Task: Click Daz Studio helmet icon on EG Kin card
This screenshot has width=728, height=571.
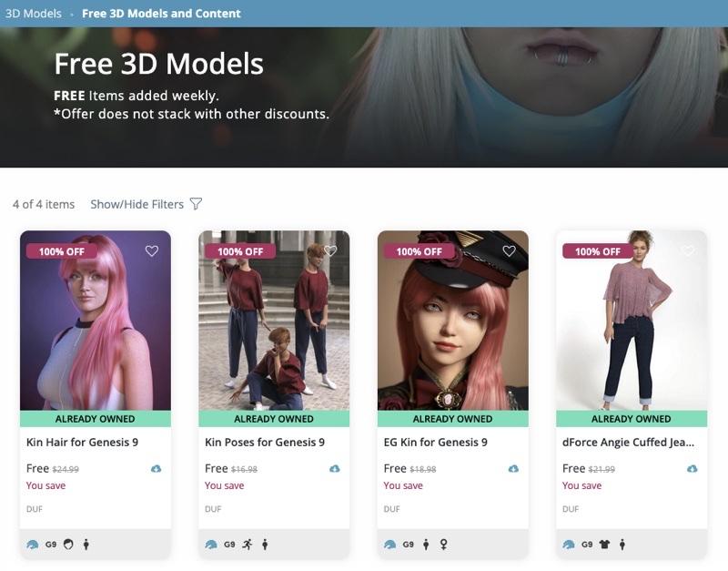Action: click(390, 544)
